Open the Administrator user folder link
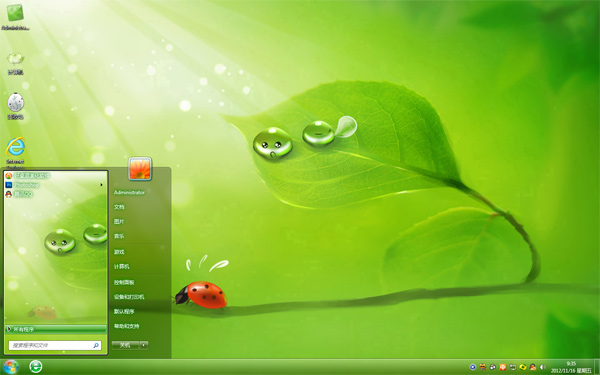 [129, 192]
